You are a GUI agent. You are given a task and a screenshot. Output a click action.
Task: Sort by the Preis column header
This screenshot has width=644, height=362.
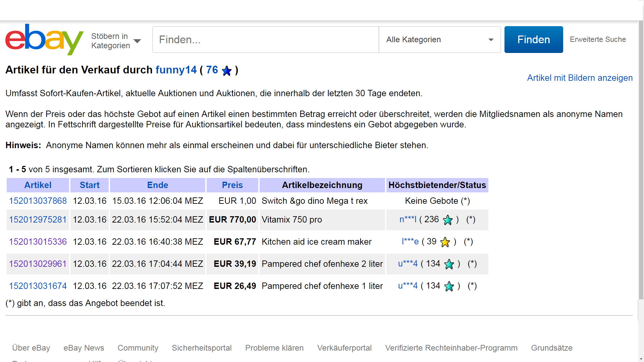[232, 185]
